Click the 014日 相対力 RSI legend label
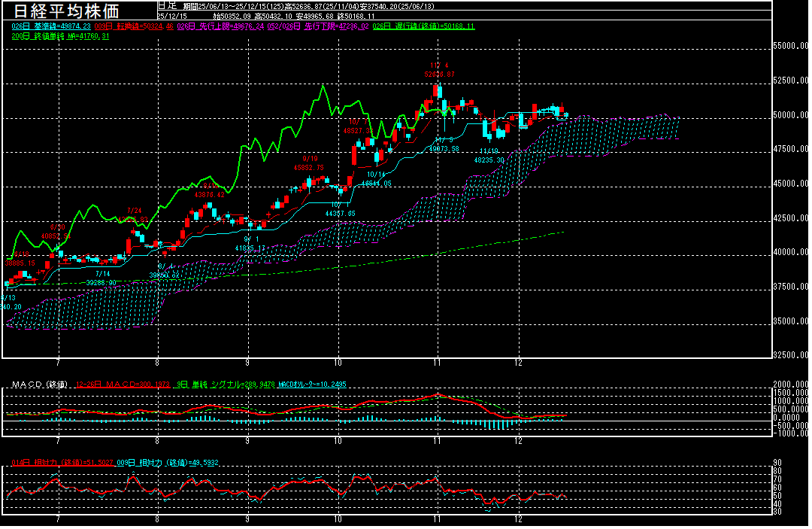812x529 pixels. pos(62,462)
